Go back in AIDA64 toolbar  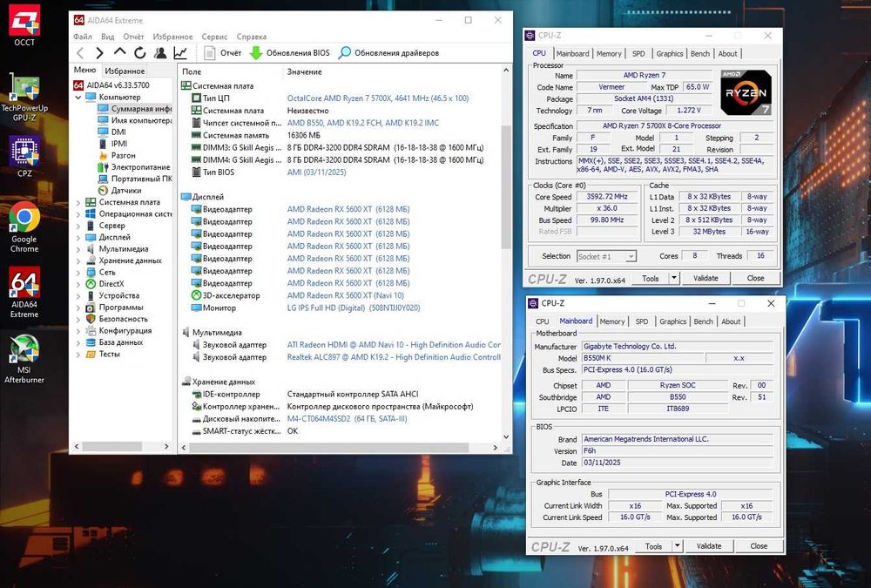80,53
